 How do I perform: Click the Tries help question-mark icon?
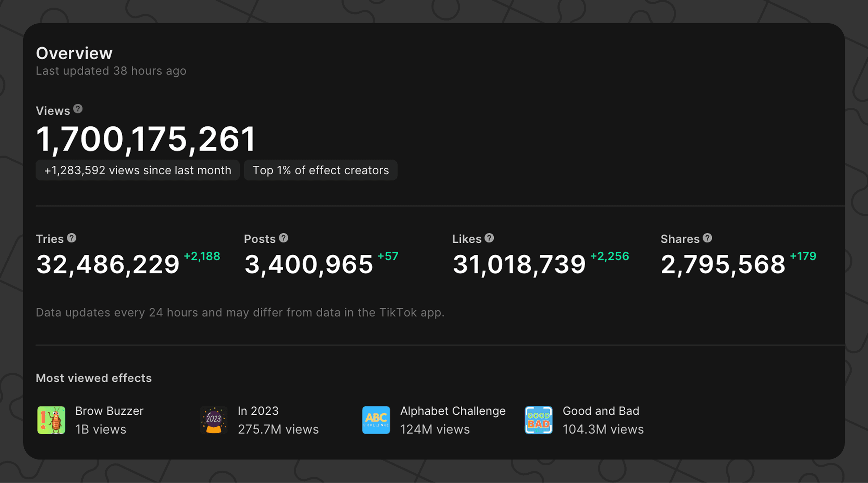(x=72, y=238)
